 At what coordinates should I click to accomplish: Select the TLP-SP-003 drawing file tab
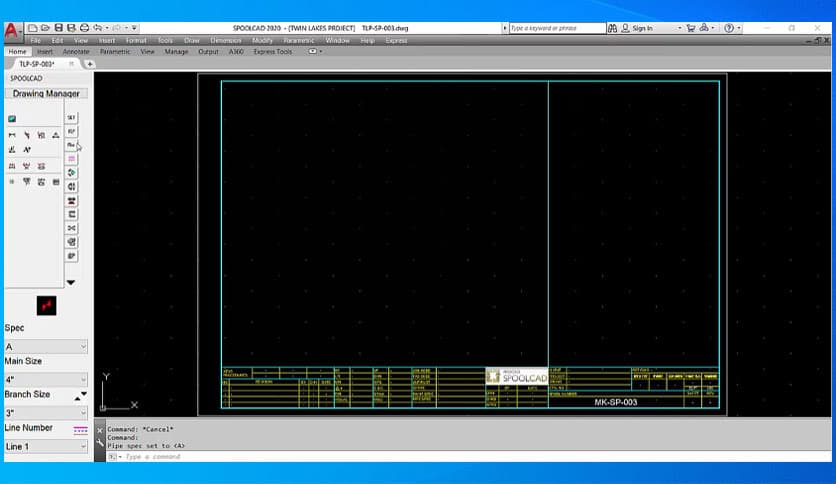point(37,64)
